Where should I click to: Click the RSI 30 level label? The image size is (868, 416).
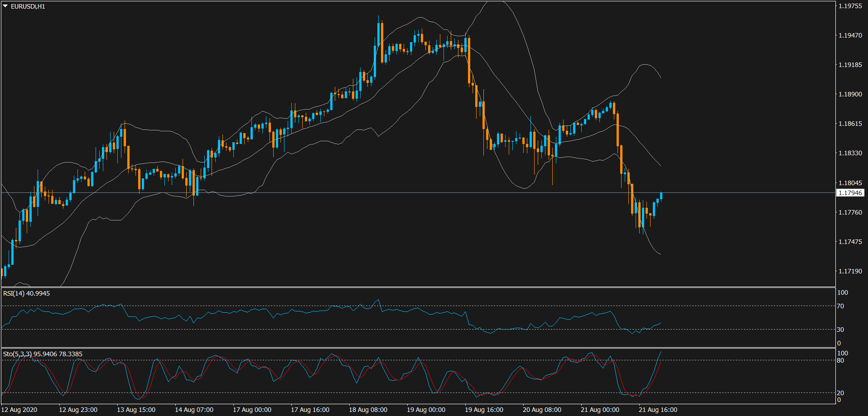840,330
